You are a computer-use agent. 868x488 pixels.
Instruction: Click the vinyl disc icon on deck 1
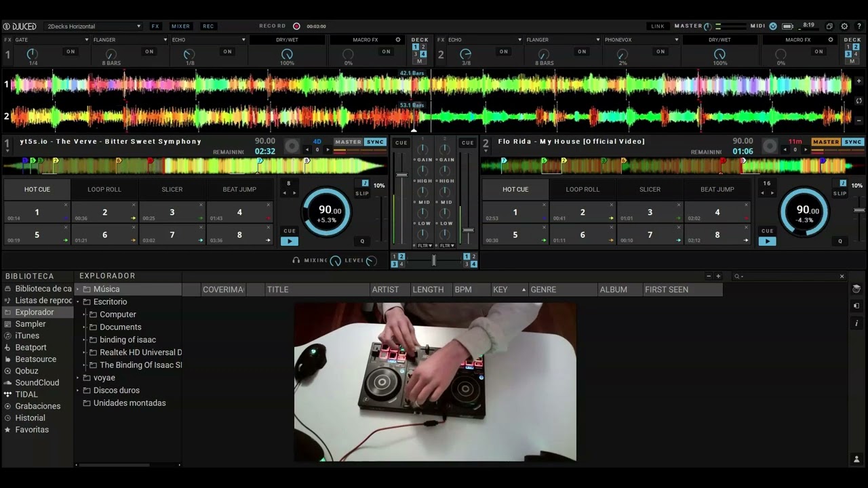click(292, 146)
